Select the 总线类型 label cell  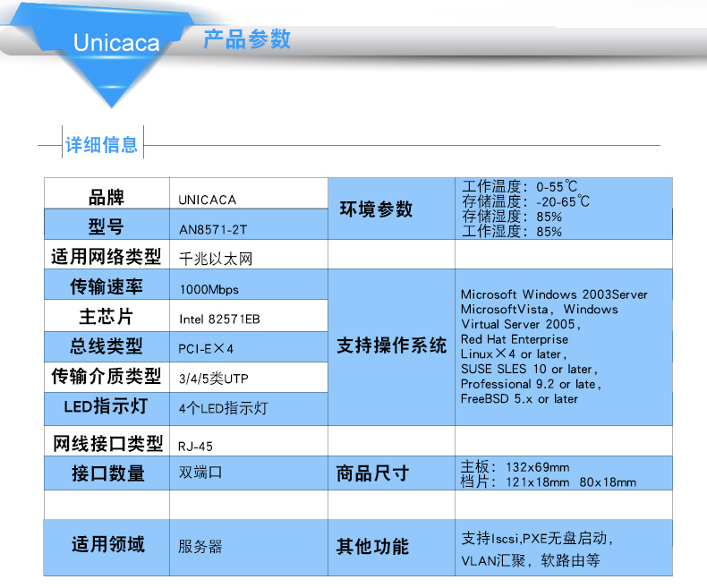pos(106,346)
